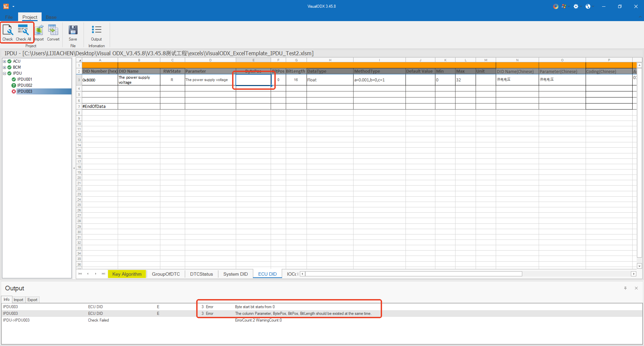This screenshot has height=346, width=644.
Task: Select the Project ribbon tab
Action: (x=30, y=17)
